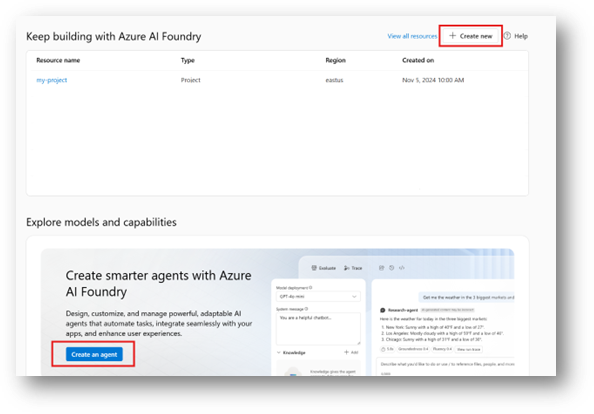
Task: Click the Region column header
Action: pyautogui.click(x=335, y=60)
